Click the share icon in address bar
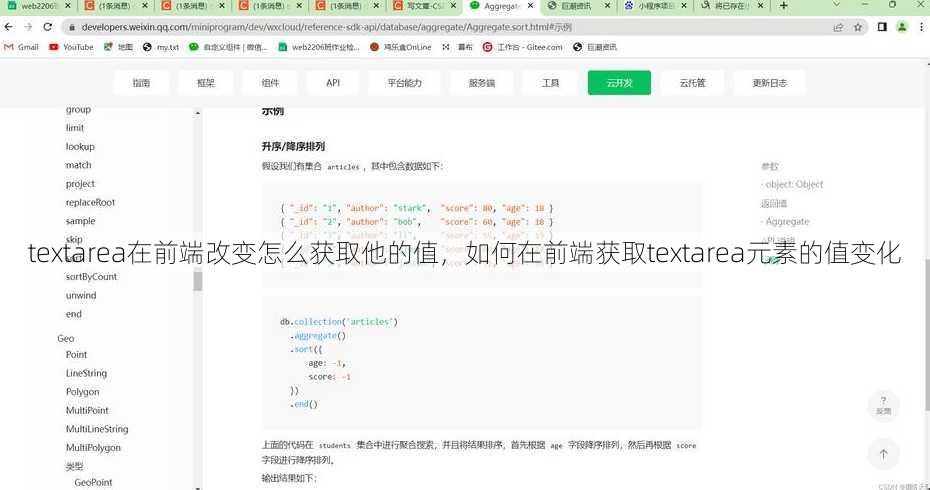 (x=838, y=27)
